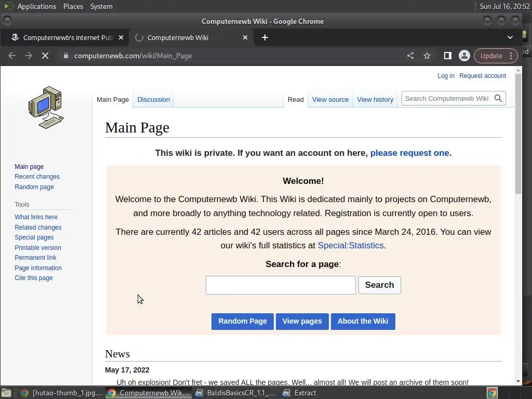Image resolution: width=532 pixels, height=399 pixels.
Task: Open the System menu
Action: click(x=101, y=6)
